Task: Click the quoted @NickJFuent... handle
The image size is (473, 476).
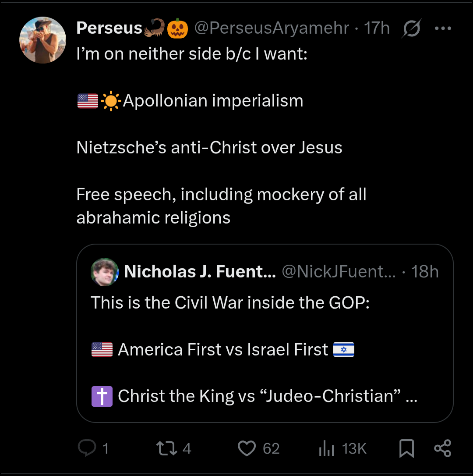Action: tap(339, 272)
